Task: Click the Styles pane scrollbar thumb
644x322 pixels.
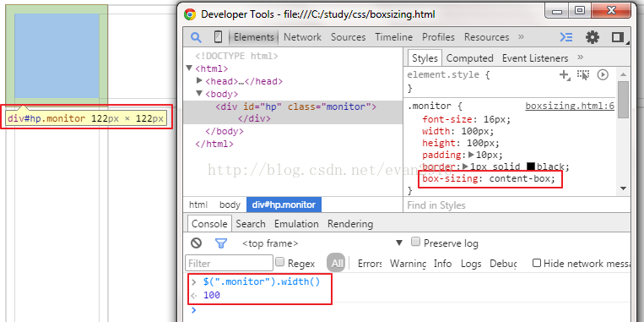Action: coord(623,99)
